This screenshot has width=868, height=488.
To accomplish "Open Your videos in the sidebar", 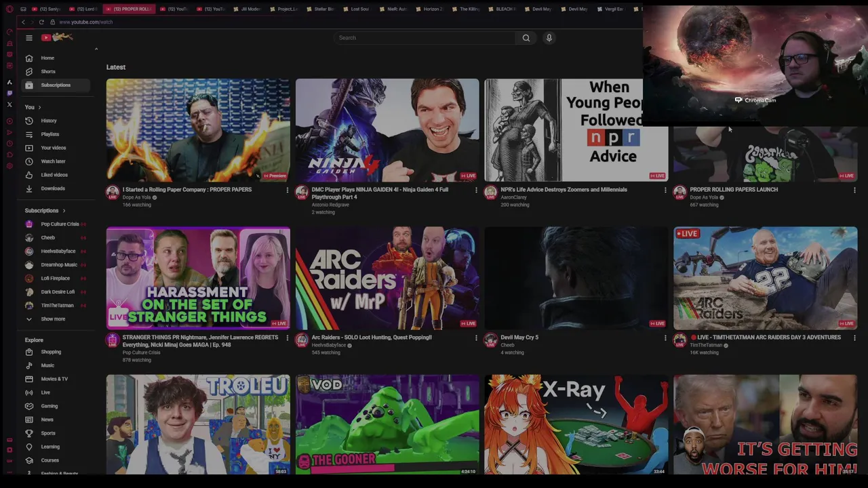I will pos(57,148).
